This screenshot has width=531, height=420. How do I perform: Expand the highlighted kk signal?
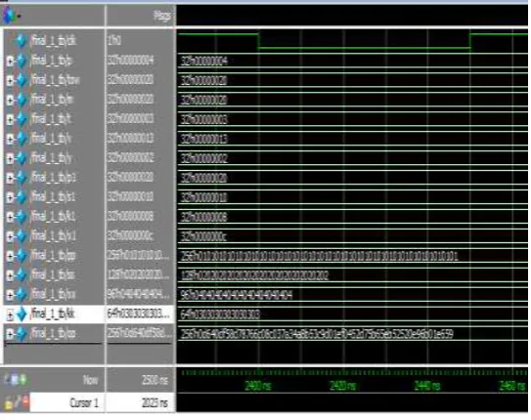10,315
